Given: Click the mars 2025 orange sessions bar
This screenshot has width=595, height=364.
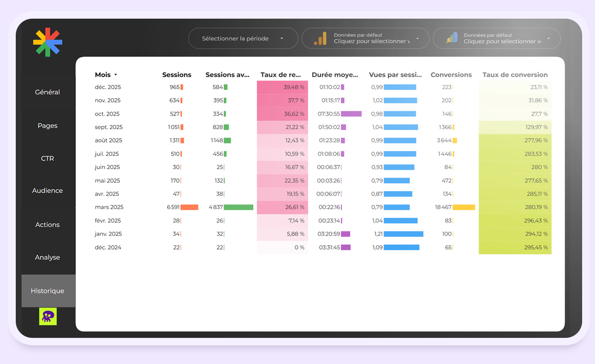Looking at the screenshot, I should (x=189, y=207).
